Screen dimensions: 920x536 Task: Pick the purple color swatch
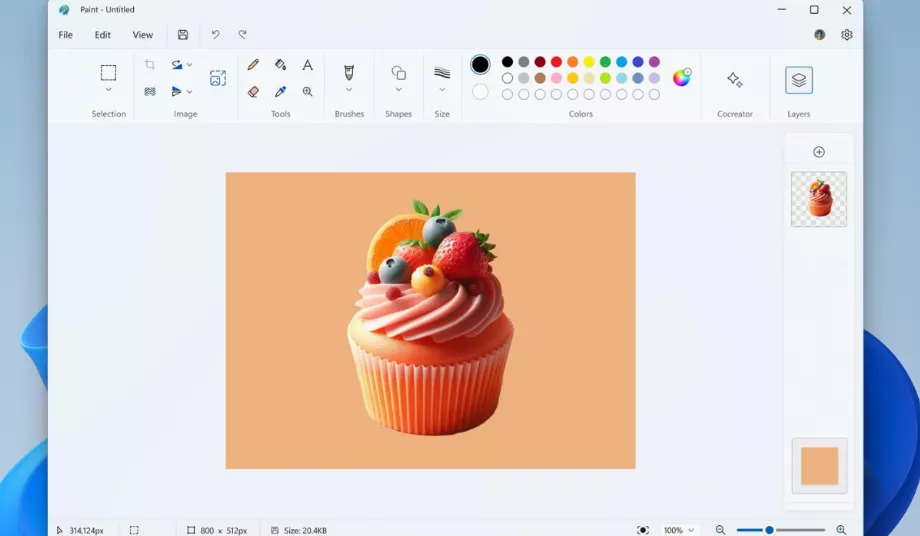654,62
